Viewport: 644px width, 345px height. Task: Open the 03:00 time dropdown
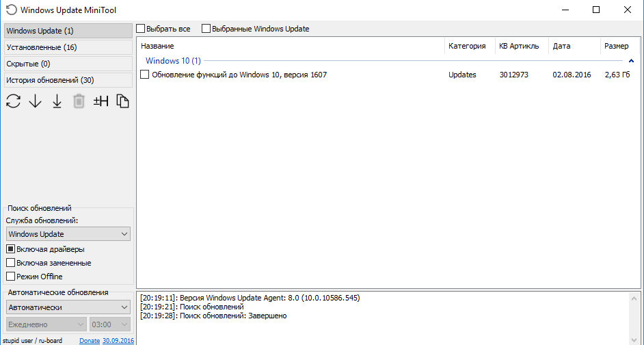tap(109, 324)
